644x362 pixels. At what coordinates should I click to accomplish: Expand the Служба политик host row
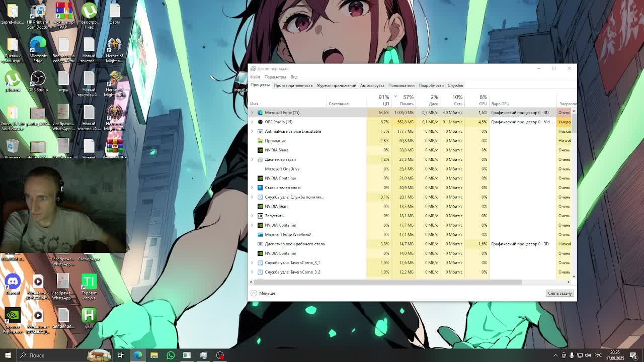click(252, 197)
